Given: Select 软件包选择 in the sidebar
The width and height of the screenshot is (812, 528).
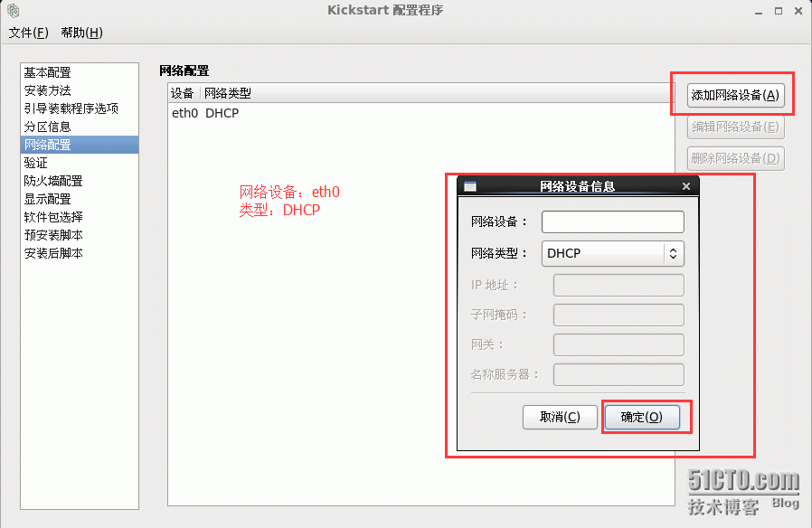Looking at the screenshot, I should pos(80,217).
